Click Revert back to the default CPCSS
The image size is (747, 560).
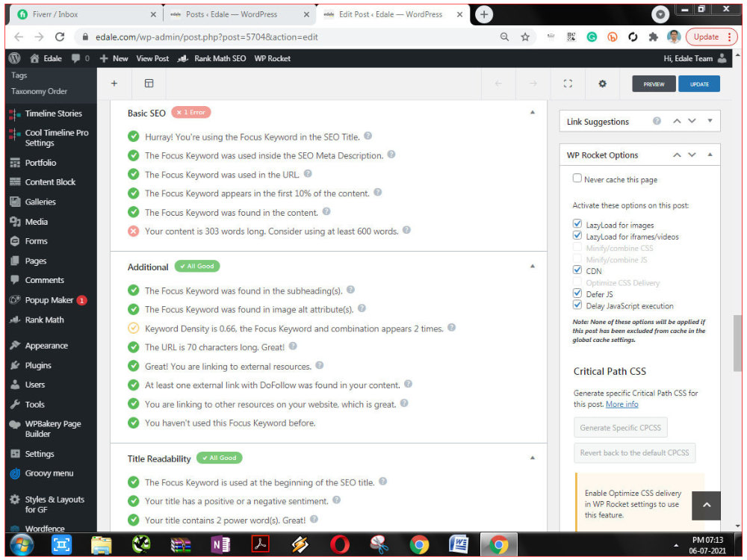click(x=634, y=452)
